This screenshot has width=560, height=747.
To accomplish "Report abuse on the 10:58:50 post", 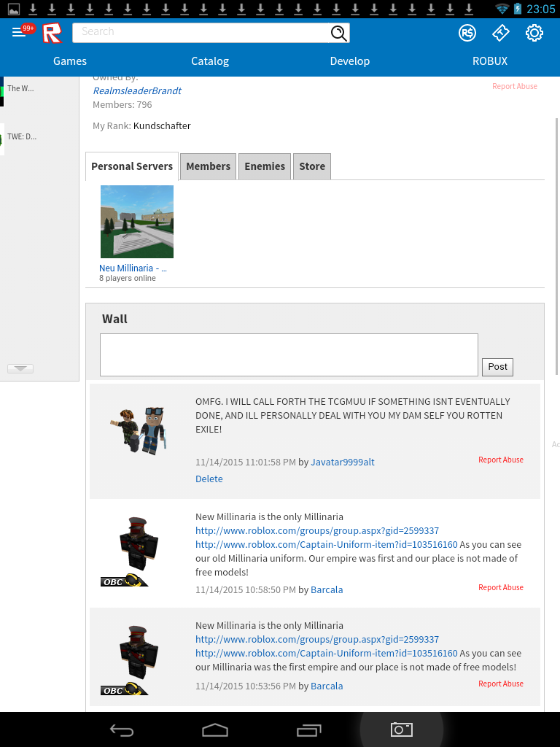I will [x=501, y=587].
